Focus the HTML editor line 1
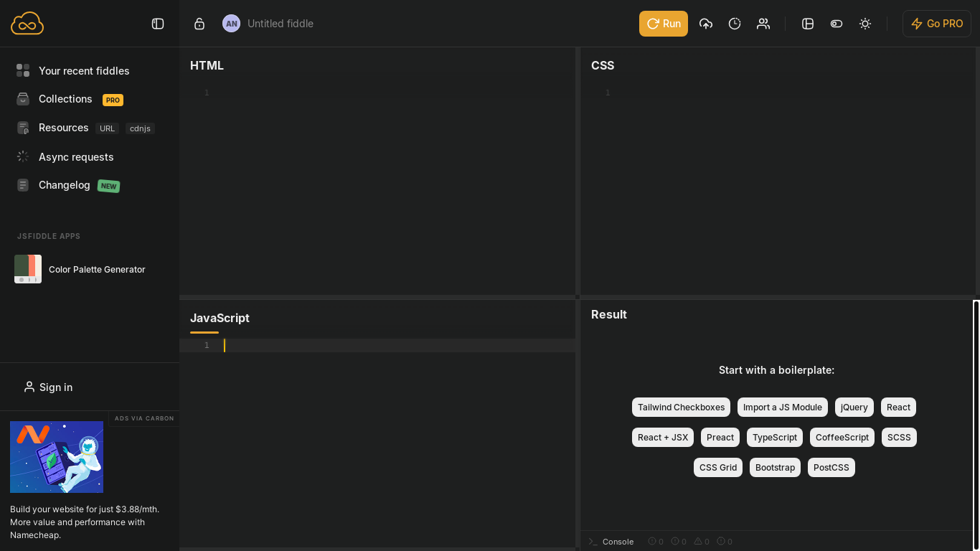The image size is (980, 551). point(377,93)
